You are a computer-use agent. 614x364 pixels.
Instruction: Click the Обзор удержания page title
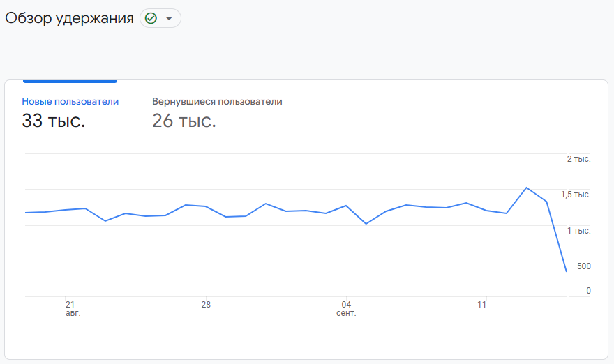69,18
